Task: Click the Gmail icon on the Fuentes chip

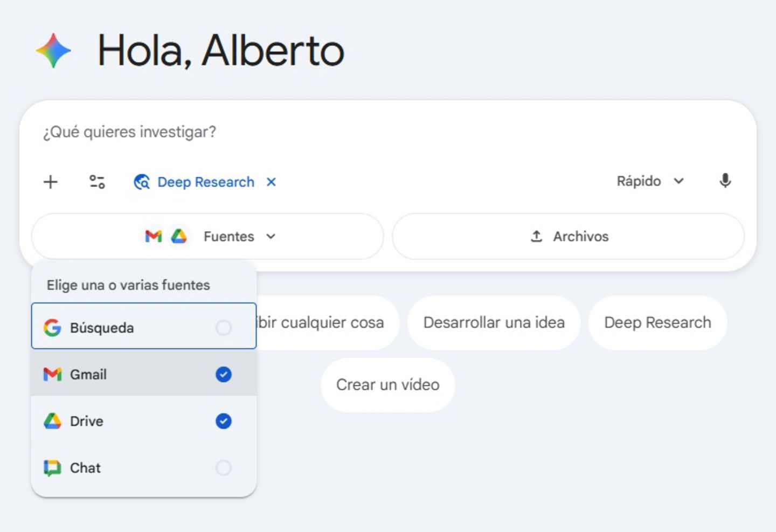Action: (154, 236)
